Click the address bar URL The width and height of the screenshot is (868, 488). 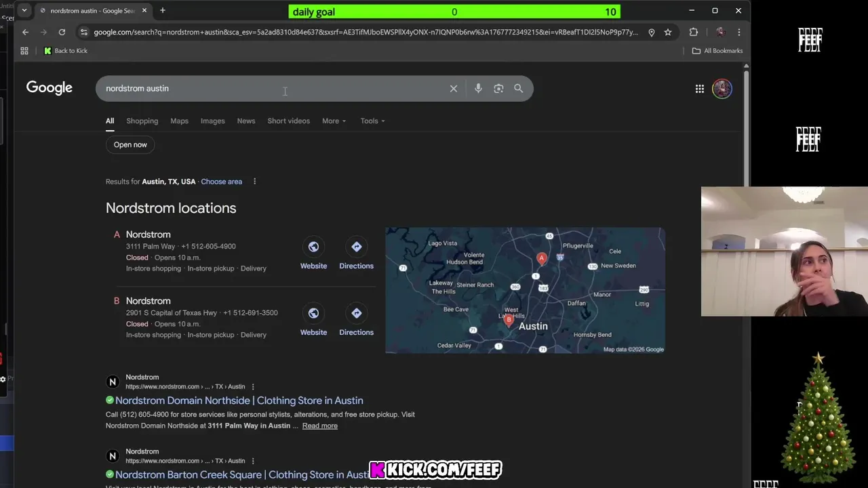coord(366,32)
